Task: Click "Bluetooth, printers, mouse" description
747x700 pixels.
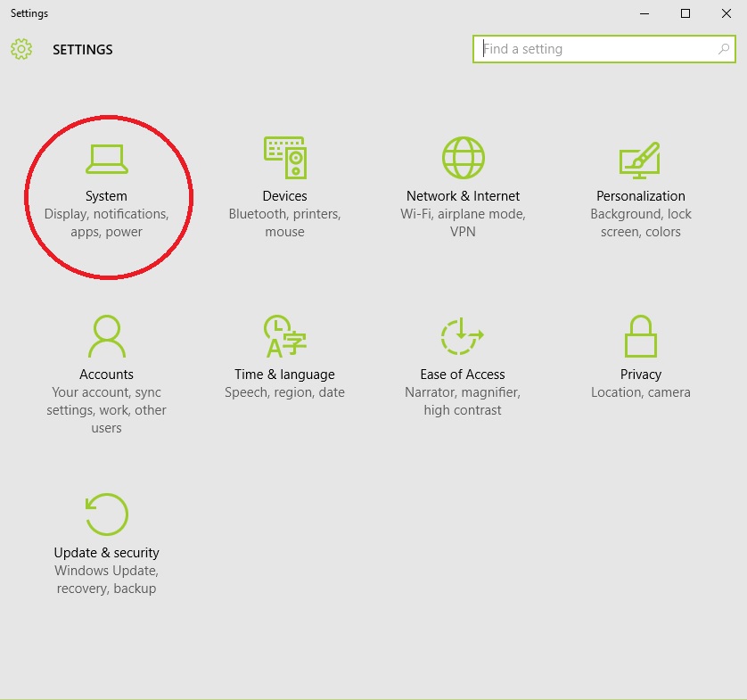Action: tap(285, 223)
